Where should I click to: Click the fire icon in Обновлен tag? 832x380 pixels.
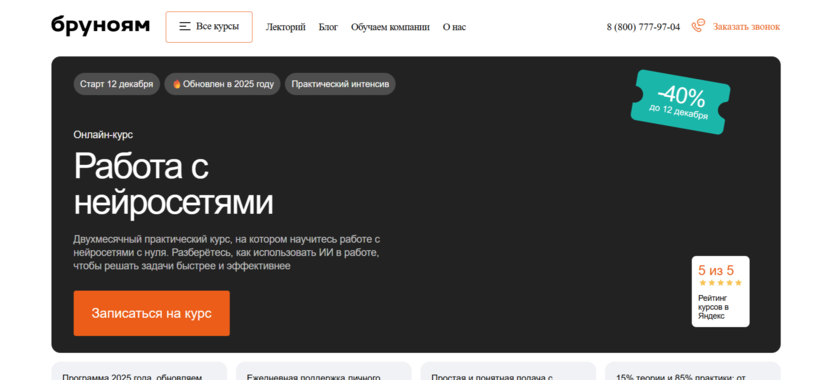coord(177,84)
